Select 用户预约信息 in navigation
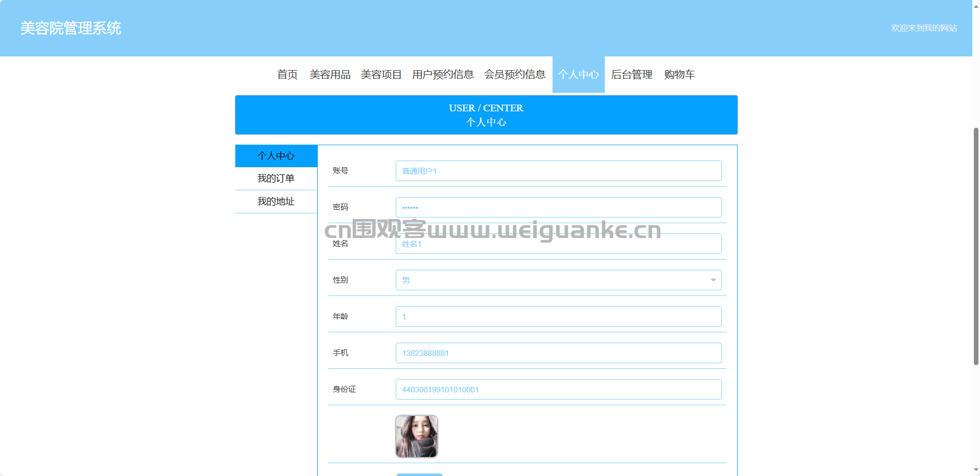This screenshot has width=980, height=476. pyautogui.click(x=443, y=74)
